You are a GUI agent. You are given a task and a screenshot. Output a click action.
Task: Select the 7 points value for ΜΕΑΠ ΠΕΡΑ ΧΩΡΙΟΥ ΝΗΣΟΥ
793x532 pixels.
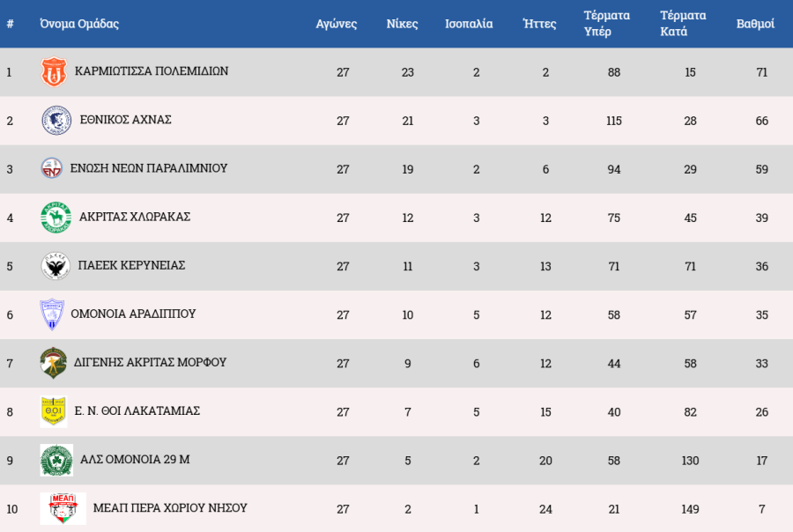pyautogui.click(x=761, y=509)
